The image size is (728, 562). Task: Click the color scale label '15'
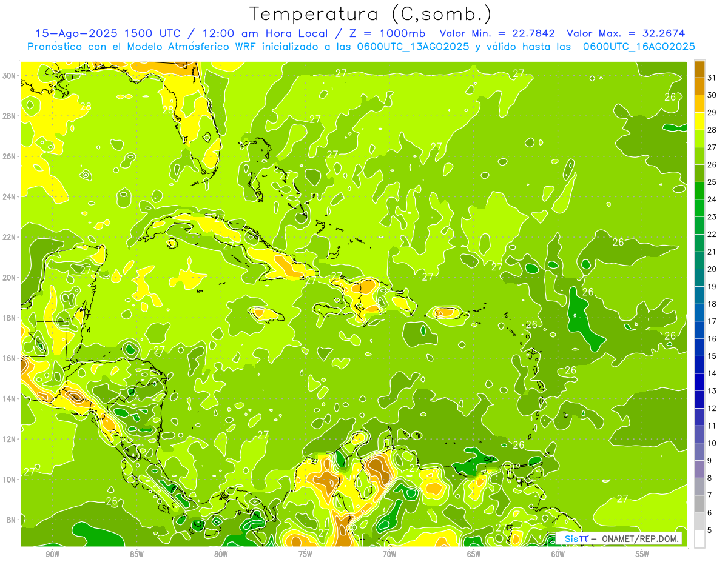tap(712, 356)
